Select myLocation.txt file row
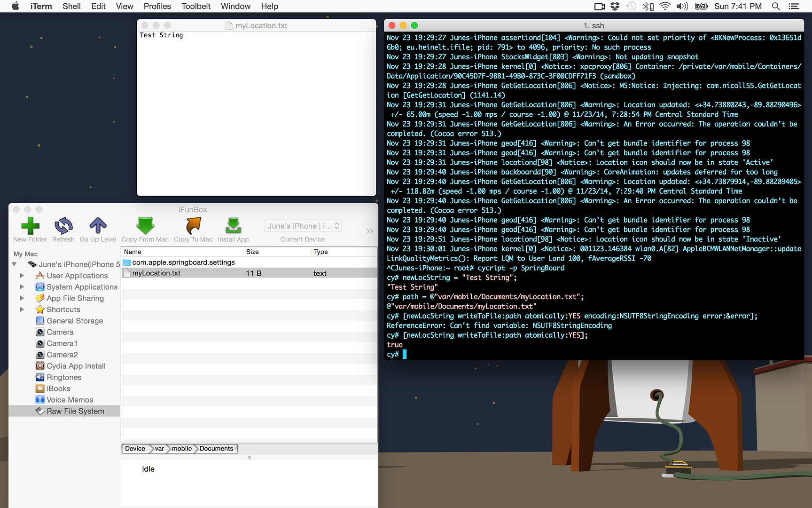The image size is (812, 508). point(250,273)
